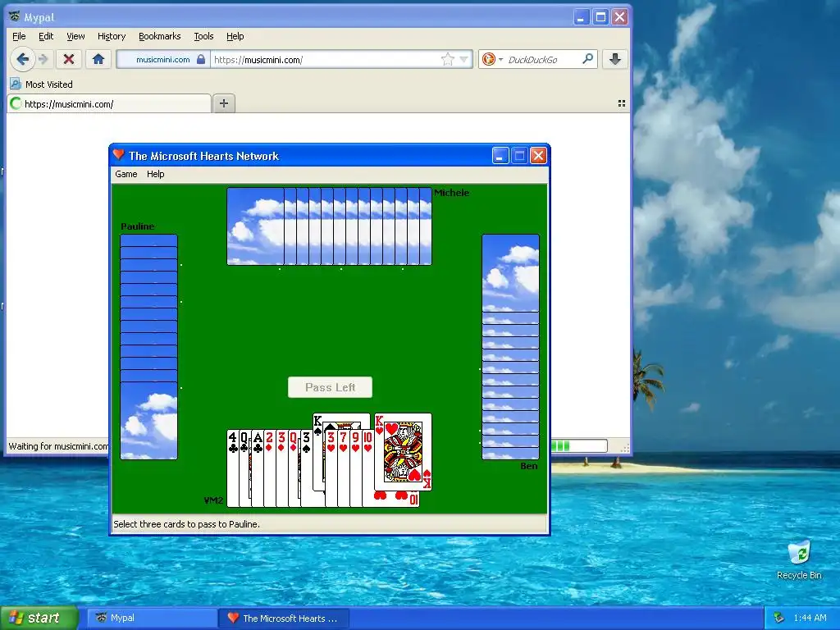Viewport: 840px width, 630px height.
Task: Click the search magnifier icon
Action: 587,59
